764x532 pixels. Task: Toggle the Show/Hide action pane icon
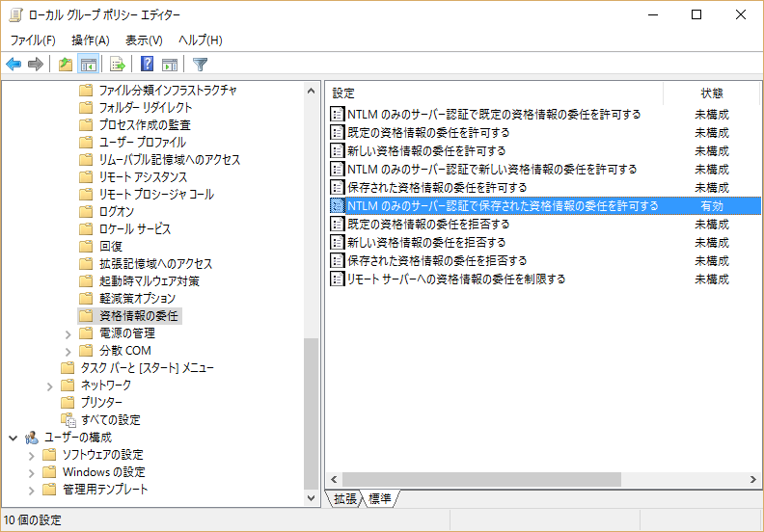(170, 64)
